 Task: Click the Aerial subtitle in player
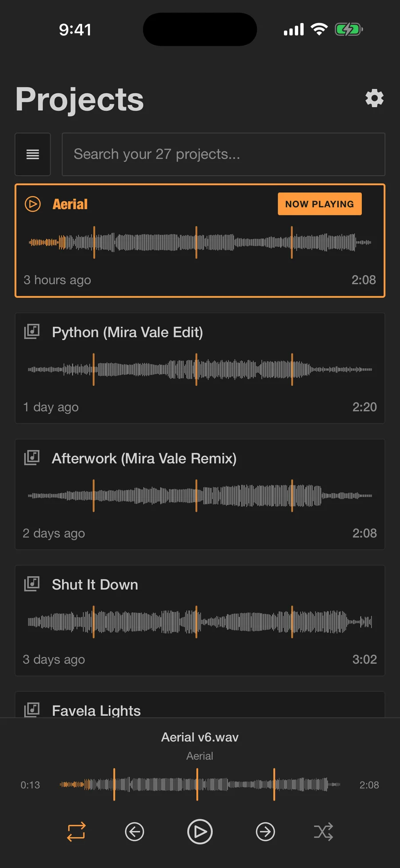(200, 756)
